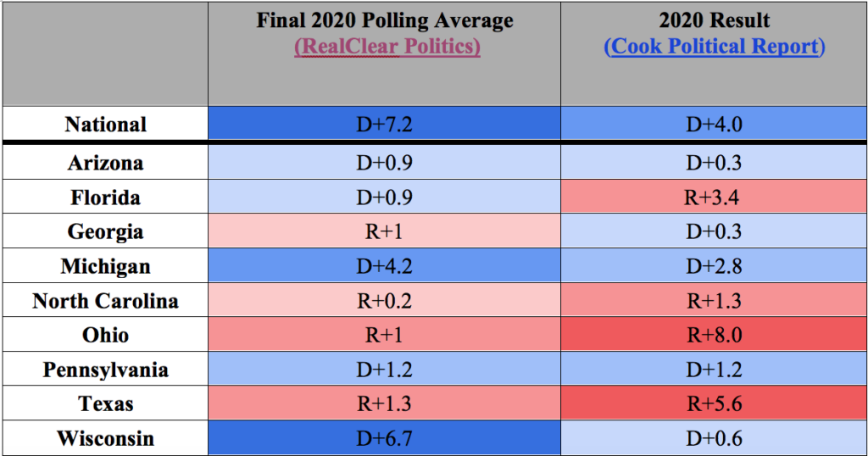This screenshot has height=456, width=868.
Task: Click the National D+7.2 polling cell
Action: 384,124
